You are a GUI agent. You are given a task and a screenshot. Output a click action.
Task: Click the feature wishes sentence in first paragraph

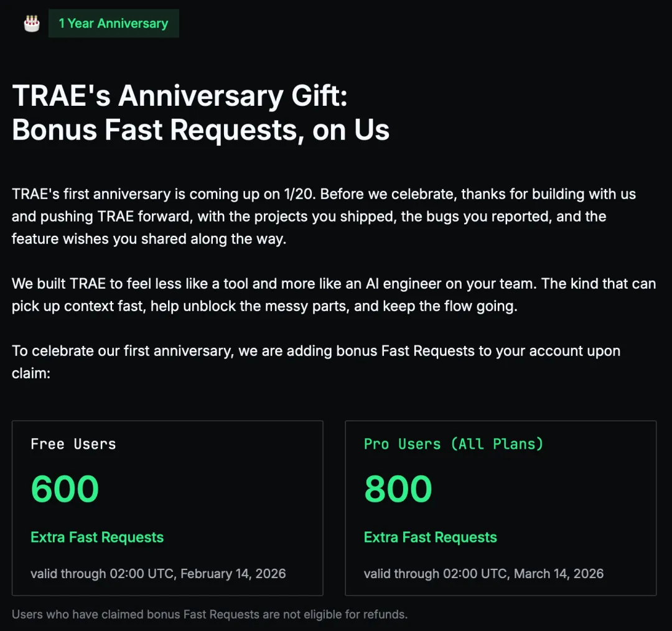coord(149,239)
